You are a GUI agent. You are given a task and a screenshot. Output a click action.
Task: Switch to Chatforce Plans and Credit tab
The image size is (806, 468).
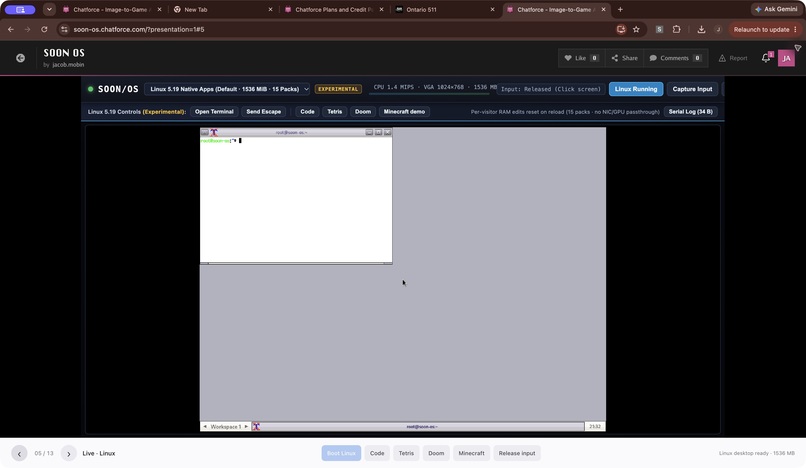click(x=332, y=9)
